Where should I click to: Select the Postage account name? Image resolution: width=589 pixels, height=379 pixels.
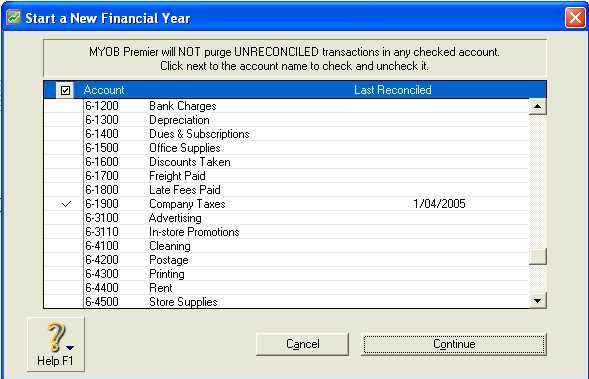169,260
